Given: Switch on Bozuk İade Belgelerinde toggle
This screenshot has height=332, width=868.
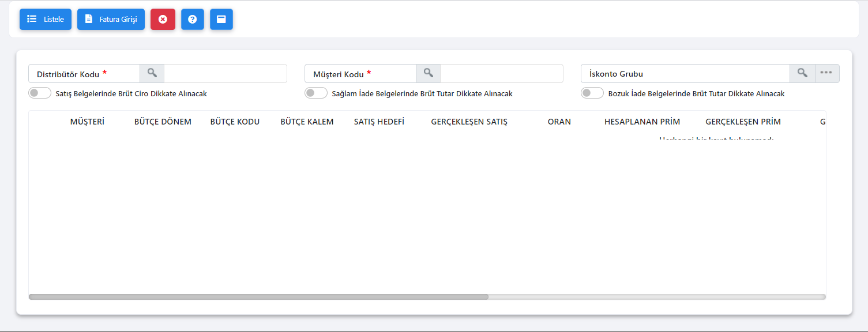Looking at the screenshot, I should click(x=592, y=93).
